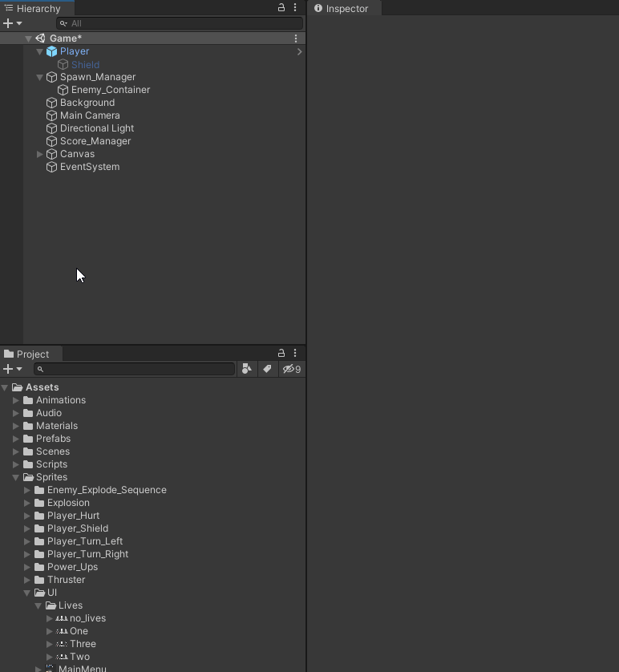619x672 pixels.
Task: Click the Score_Manager cube icon
Action: pos(52,141)
